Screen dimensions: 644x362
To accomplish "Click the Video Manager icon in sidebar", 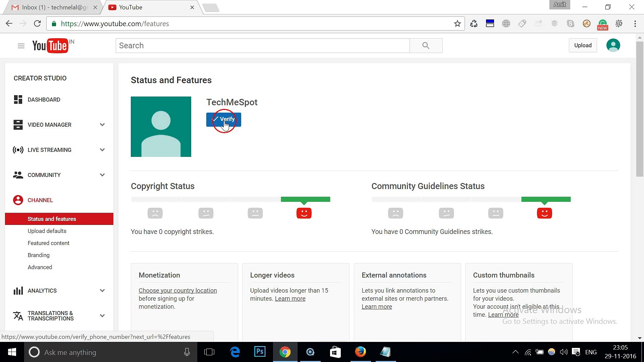I will 18,124.
